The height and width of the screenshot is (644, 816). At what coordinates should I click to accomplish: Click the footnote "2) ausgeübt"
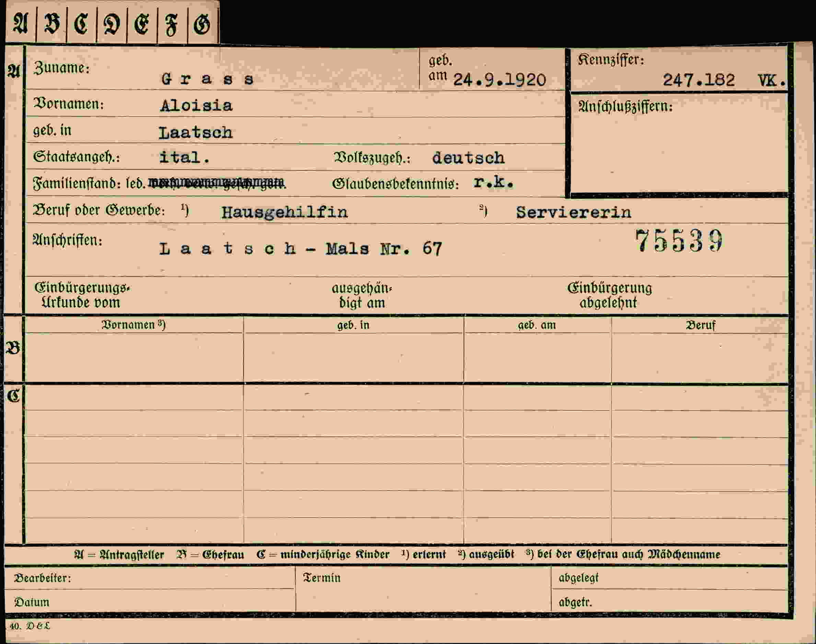point(486,555)
